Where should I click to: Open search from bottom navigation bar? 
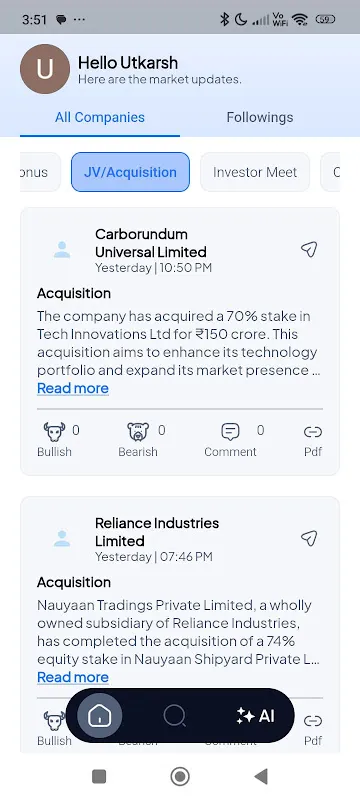point(174,716)
